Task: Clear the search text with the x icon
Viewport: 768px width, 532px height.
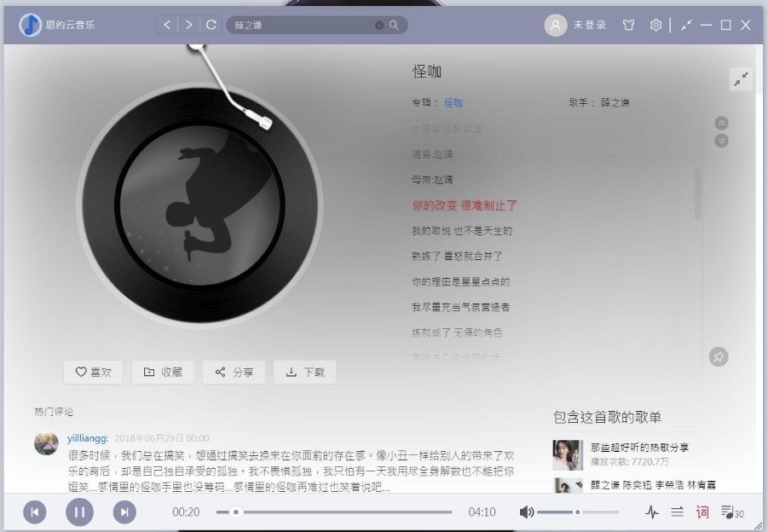Action: (379, 25)
